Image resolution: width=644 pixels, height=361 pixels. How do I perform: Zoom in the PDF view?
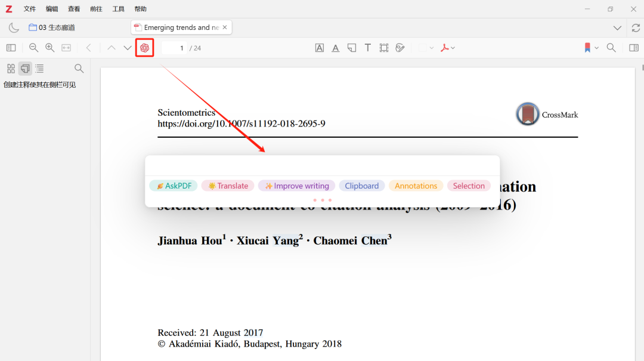(50, 48)
